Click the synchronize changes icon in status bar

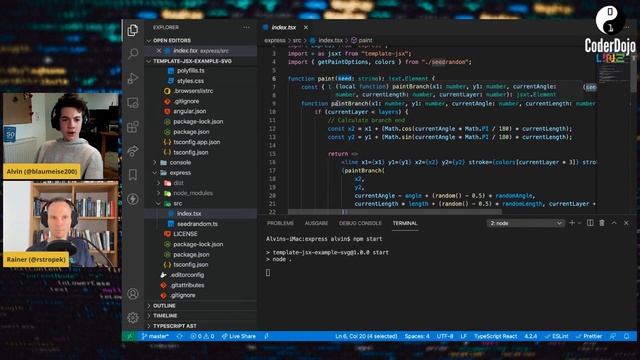[180, 336]
